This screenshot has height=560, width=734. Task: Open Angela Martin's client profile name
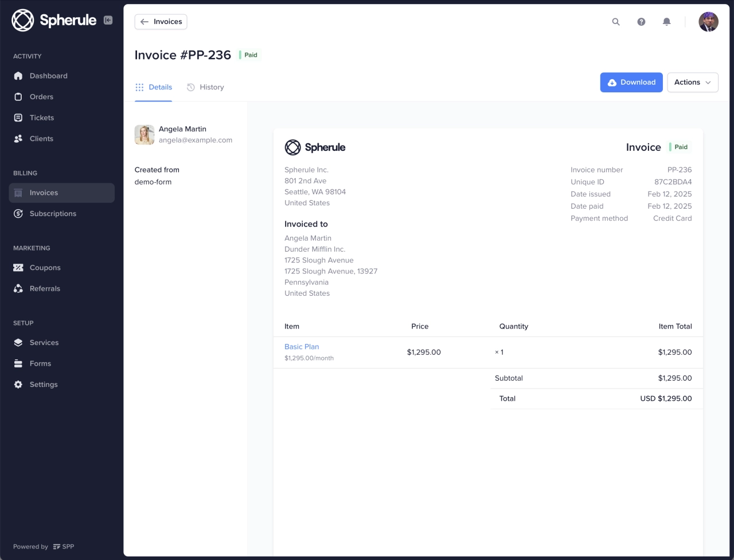click(x=182, y=129)
